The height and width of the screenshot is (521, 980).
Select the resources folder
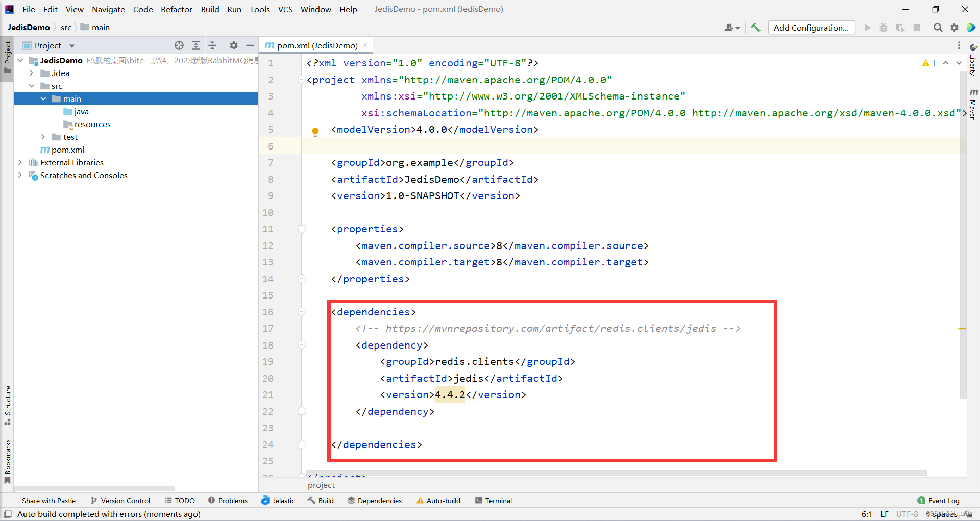(87, 124)
